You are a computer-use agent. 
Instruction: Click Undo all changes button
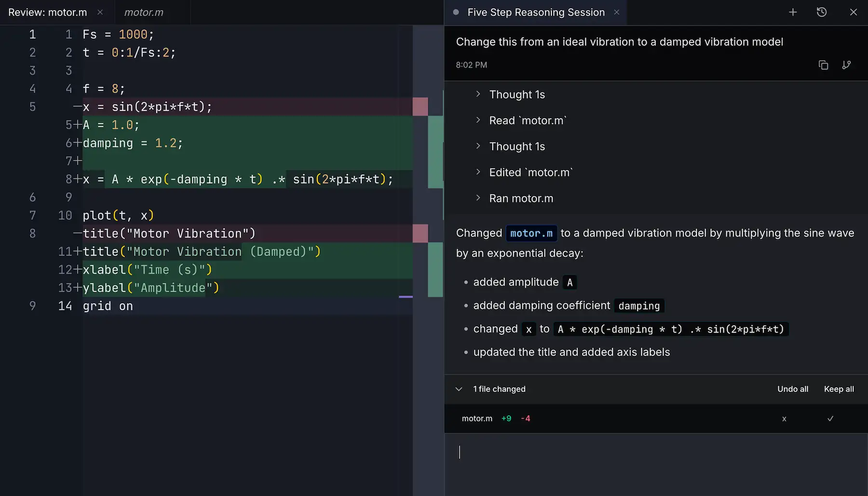[x=793, y=389]
